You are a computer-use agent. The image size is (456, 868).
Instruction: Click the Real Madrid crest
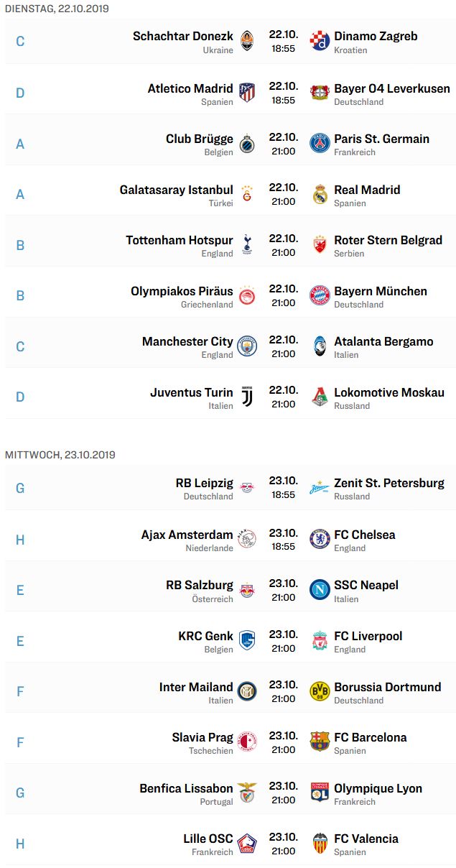pyautogui.click(x=320, y=194)
